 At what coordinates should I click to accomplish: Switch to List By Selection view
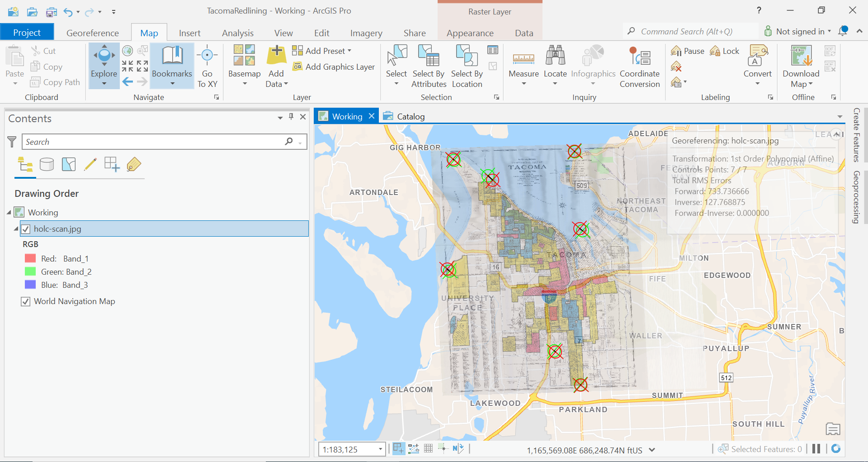point(69,164)
